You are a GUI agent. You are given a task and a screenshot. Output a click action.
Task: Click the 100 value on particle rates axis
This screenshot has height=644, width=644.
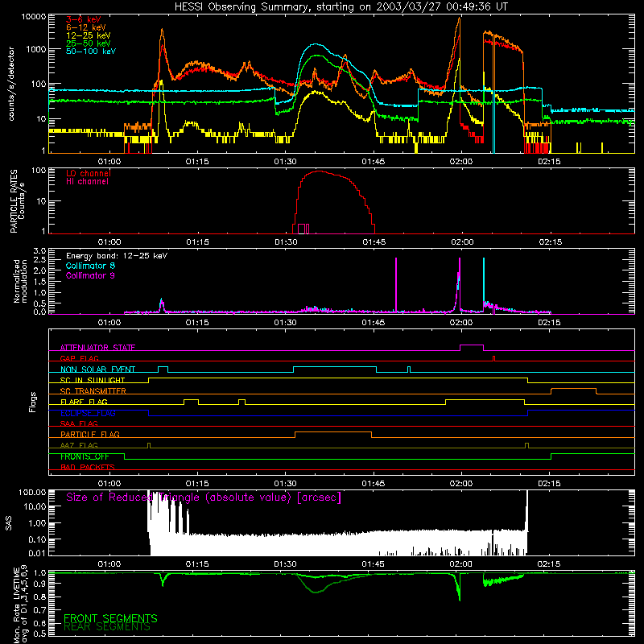(x=39, y=171)
